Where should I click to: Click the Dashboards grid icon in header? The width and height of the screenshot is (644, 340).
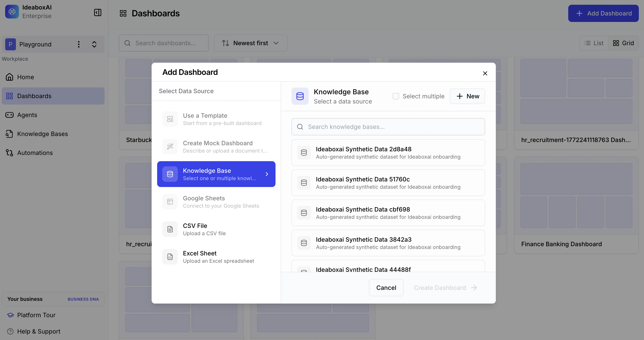coord(123,13)
